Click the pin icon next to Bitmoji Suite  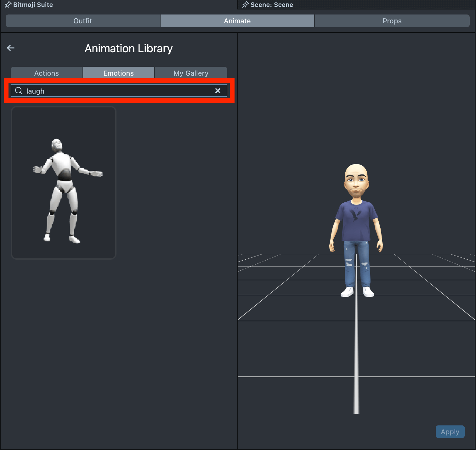click(8, 5)
